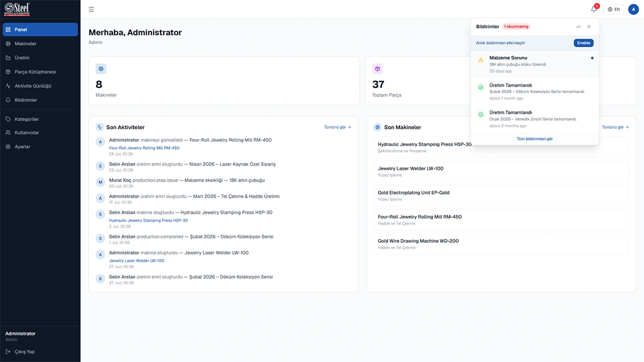The width and height of the screenshot is (644, 362).
Task: Click the Son Makineler header icon
Action: click(377, 127)
